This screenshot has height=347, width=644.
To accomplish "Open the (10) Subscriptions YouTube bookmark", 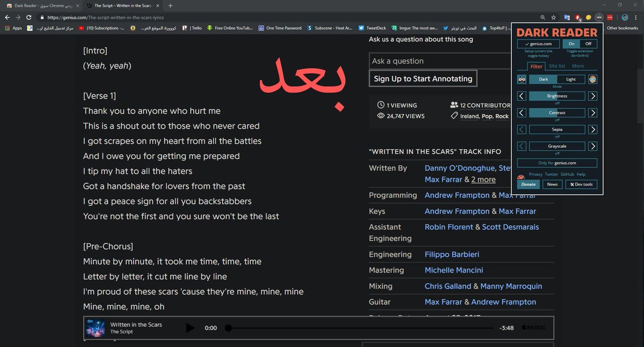I will [x=102, y=28].
